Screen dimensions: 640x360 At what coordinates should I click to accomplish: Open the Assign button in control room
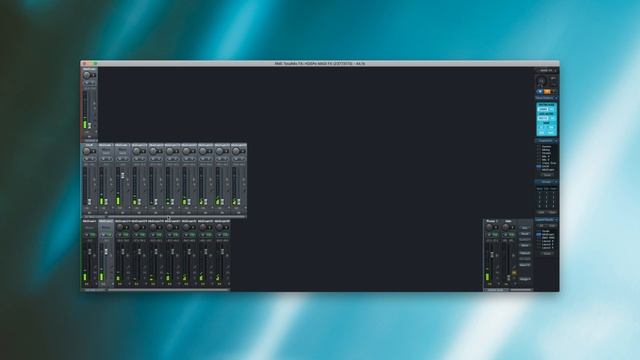(x=525, y=279)
